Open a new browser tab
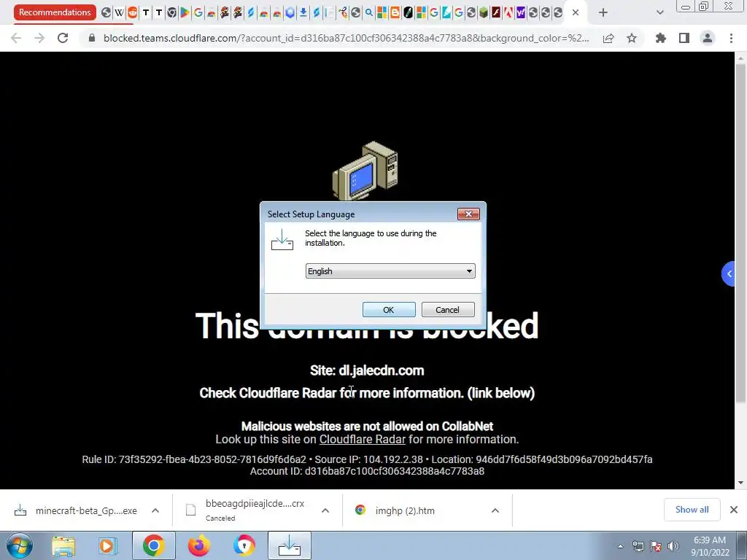Screen dimensions: 747x560 tap(603, 12)
